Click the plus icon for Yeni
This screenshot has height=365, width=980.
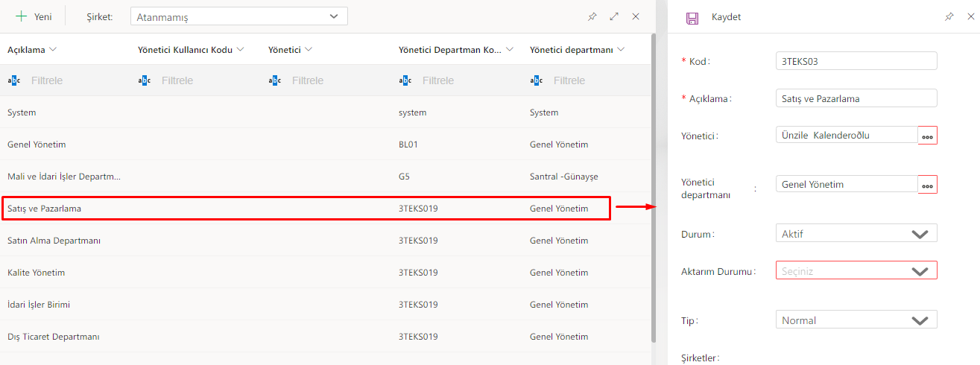coord(22,16)
